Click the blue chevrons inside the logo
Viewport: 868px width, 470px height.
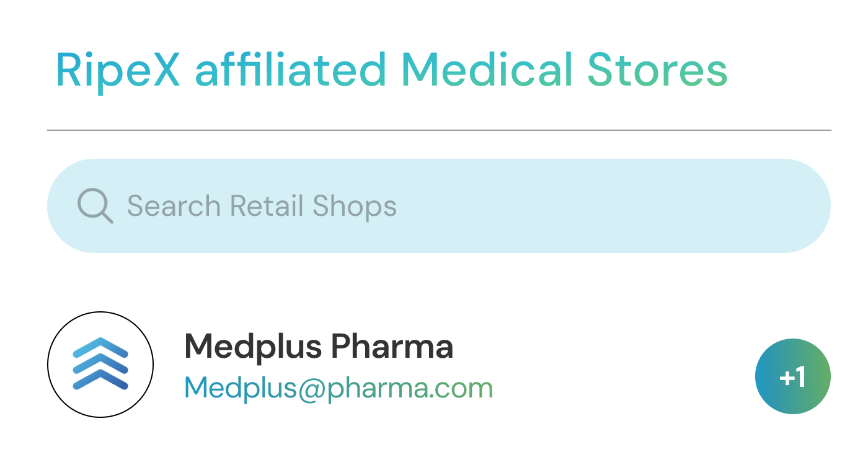coord(100,365)
